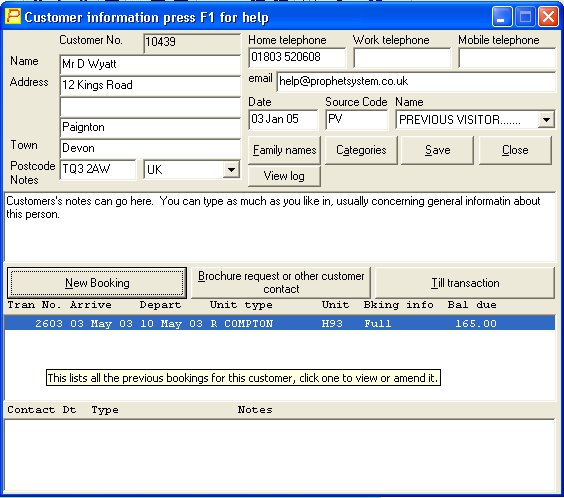
Task: Click the Family names button
Action: (x=284, y=150)
